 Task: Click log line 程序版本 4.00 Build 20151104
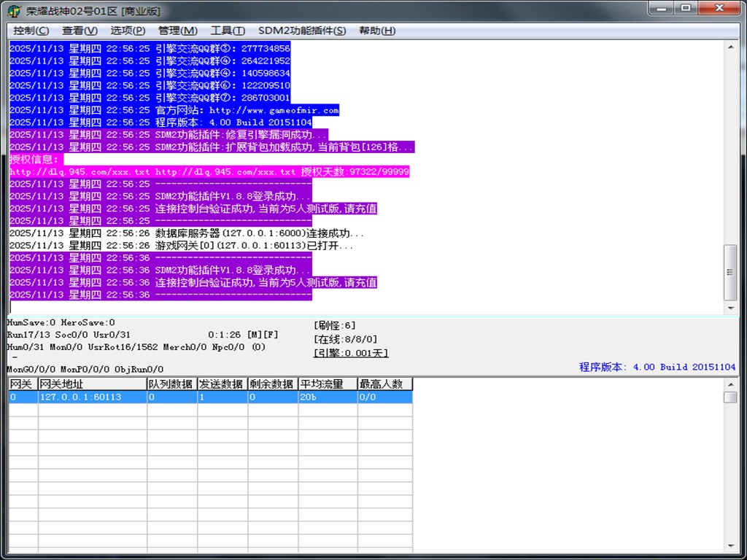point(160,122)
